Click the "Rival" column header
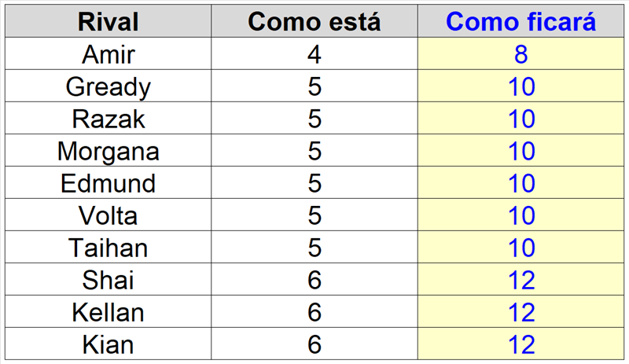 [108, 21]
